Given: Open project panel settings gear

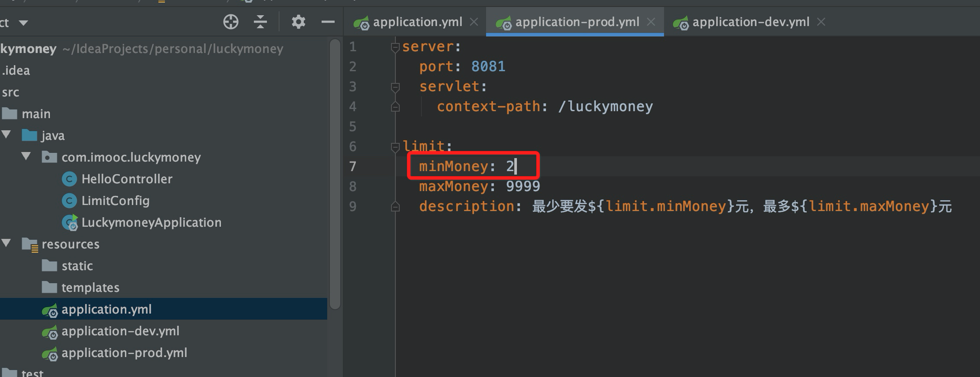Looking at the screenshot, I should coord(298,22).
